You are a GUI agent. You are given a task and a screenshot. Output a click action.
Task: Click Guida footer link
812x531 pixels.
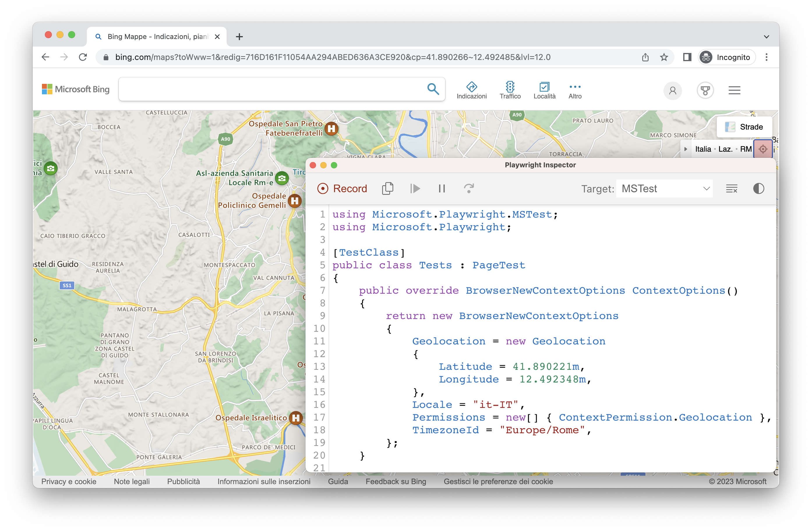coord(338,481)
